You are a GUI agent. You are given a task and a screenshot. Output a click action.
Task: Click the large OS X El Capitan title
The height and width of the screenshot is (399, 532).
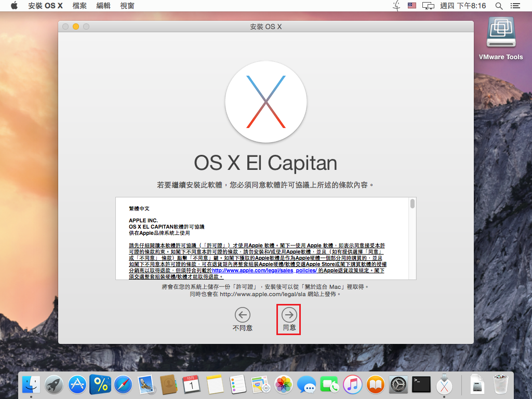point(265,163)
